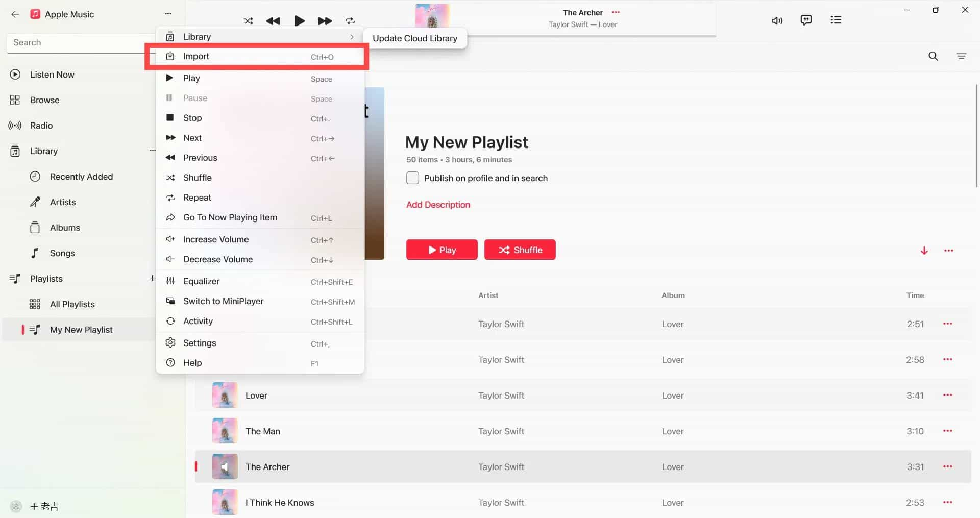Viewport: 980px width, 518px height.
Task: Click the search magnifier above the playlist
Action: 933,56
